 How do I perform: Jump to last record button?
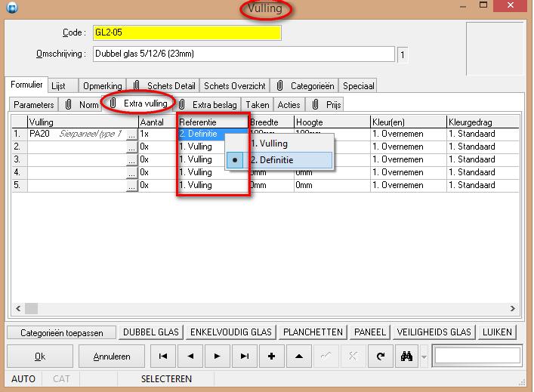(245, 357)
